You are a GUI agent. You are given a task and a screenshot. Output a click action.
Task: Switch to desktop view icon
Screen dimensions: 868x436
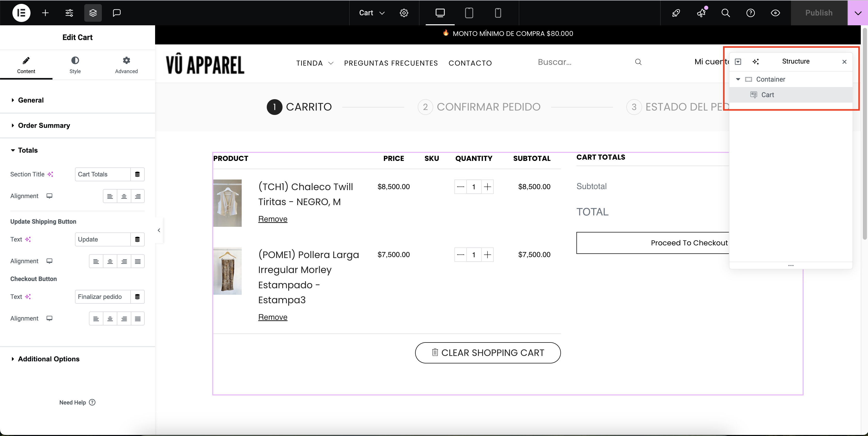tap(440, 13)
